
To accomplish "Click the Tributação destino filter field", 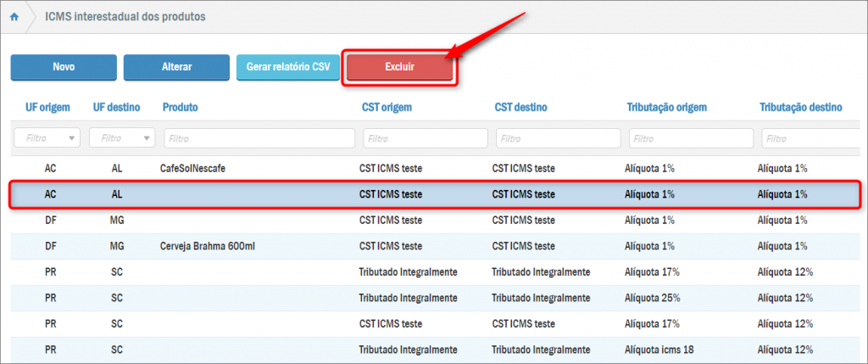I will point(814,138).
